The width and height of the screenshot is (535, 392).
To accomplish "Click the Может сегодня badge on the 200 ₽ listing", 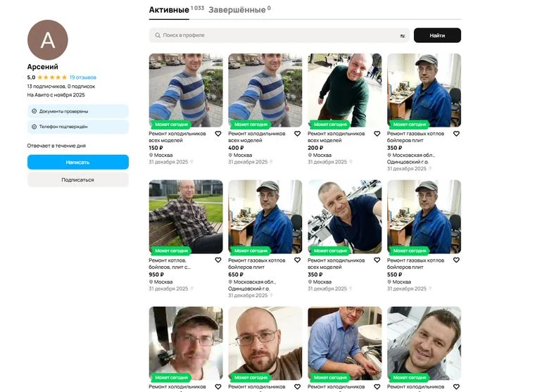I will (330, 124).
